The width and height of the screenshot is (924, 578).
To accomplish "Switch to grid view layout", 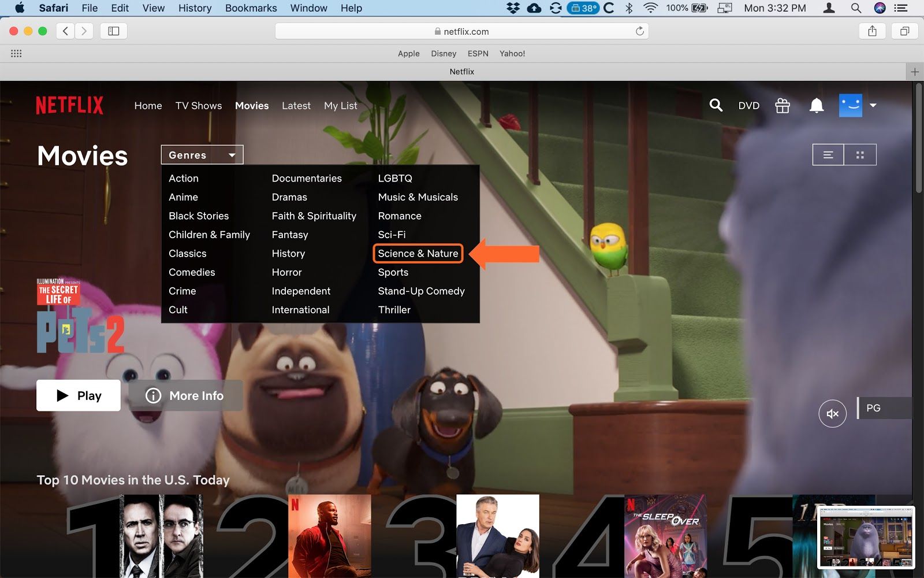I will [x=860, y=155].
